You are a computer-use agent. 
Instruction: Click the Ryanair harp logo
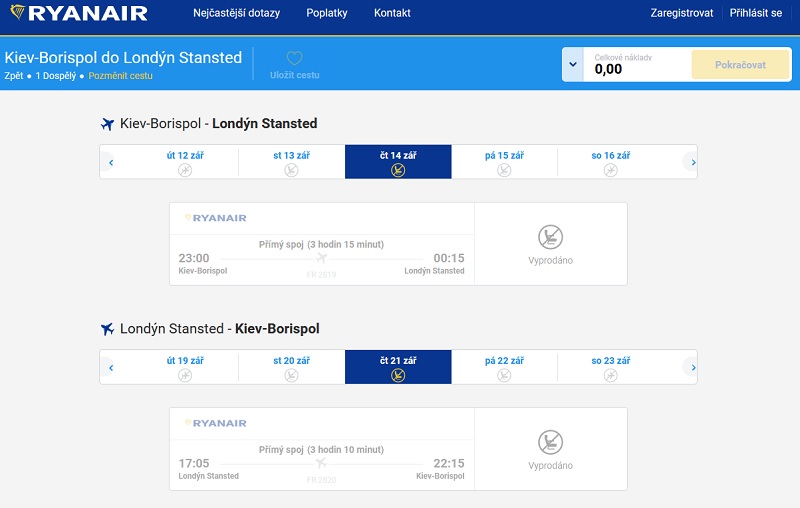[x=18, y=12]
